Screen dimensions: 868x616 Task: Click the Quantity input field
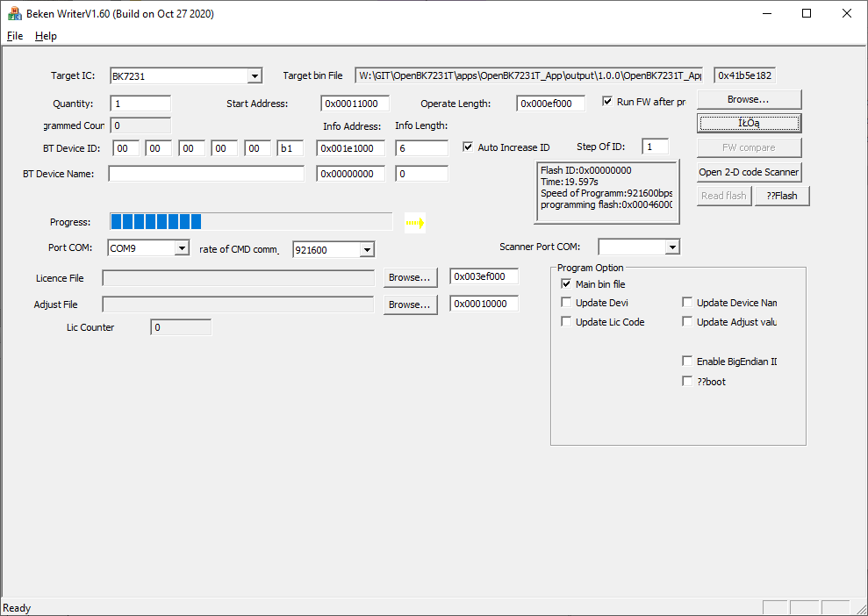140,104
